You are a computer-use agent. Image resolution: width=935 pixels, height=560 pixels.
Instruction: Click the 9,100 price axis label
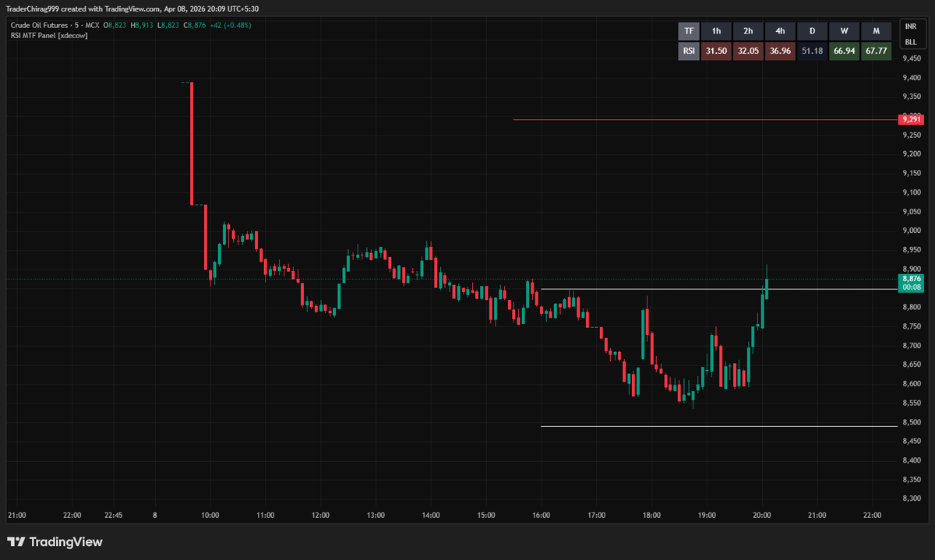point(912,192)
